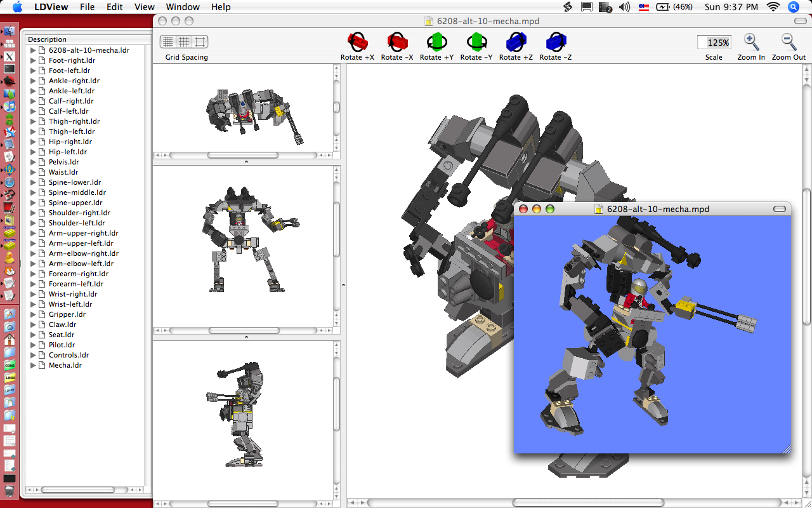Toggle the coarse grid spacing option
Image resolution: width=812 pixels, height=508 pixels.
[x=199, y=41]
